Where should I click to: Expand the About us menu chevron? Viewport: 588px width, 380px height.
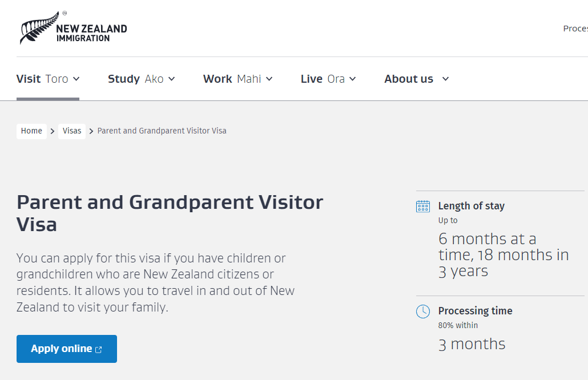coord(446,79)
